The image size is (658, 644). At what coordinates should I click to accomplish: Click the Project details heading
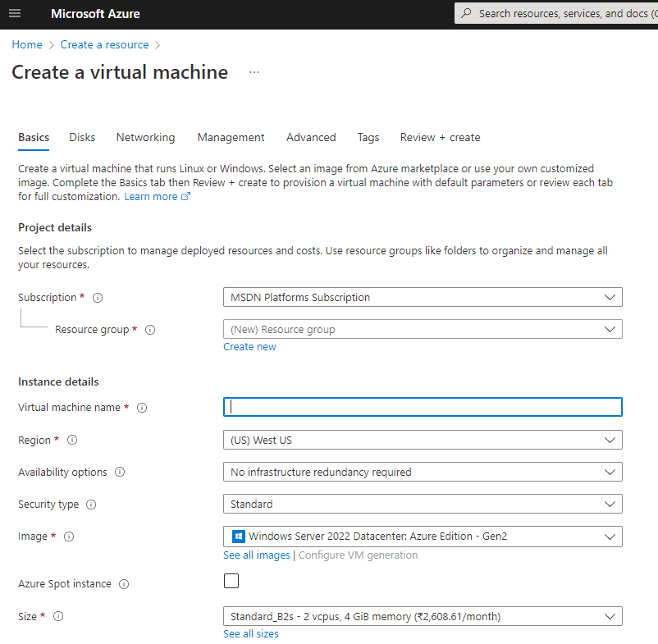[x=55, y=227]
